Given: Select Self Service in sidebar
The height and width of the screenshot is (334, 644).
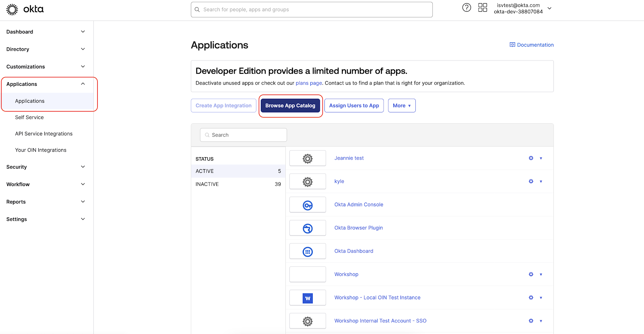Looking at the screenshot, I should point(29,117).
